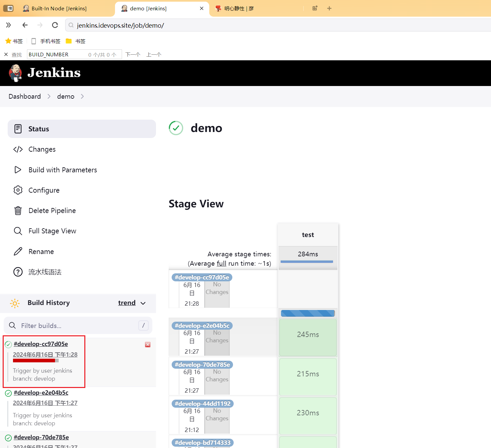Click the tab apps icon next to plus

click(315, 8)
